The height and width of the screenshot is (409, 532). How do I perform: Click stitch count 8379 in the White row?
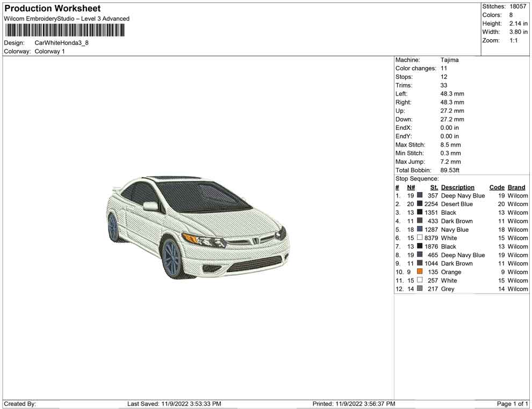tap(431, 238)
